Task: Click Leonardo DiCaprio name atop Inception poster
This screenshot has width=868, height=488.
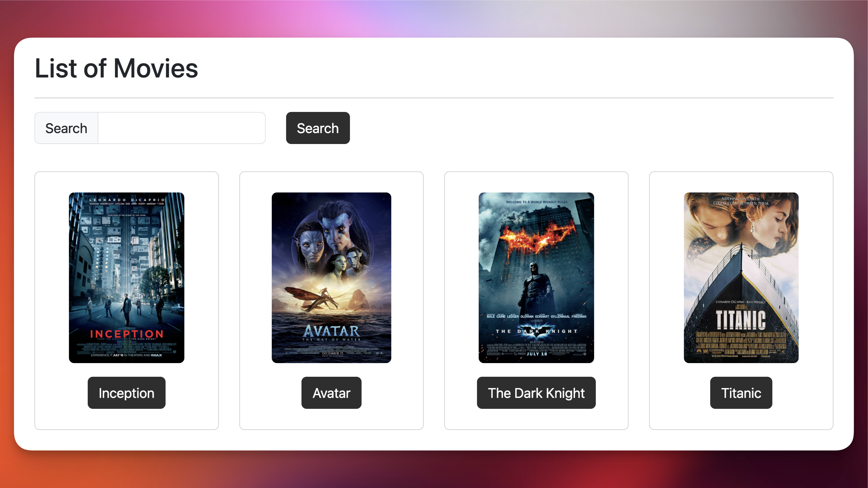Action: coord(127,200)
